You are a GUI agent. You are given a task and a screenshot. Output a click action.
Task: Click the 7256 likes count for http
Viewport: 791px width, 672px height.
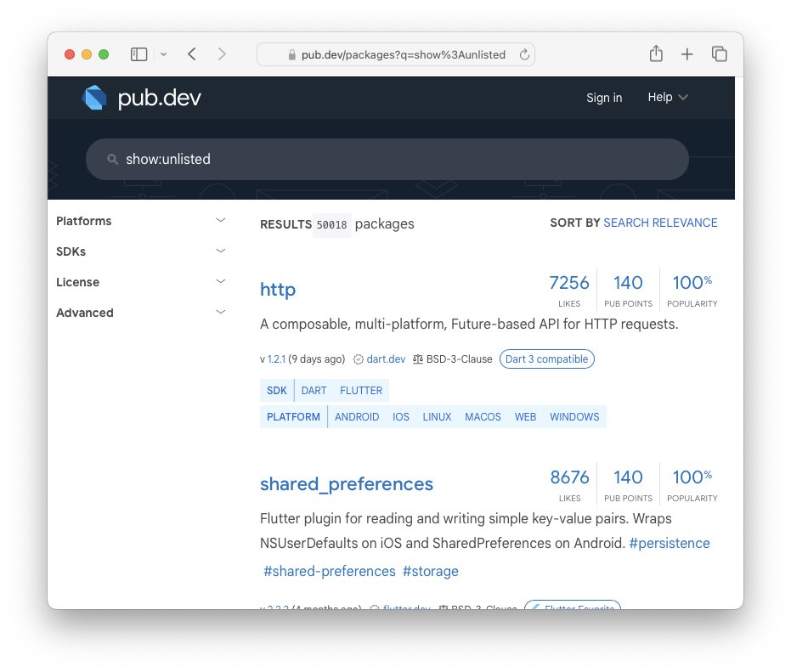(x=569, y=283)
